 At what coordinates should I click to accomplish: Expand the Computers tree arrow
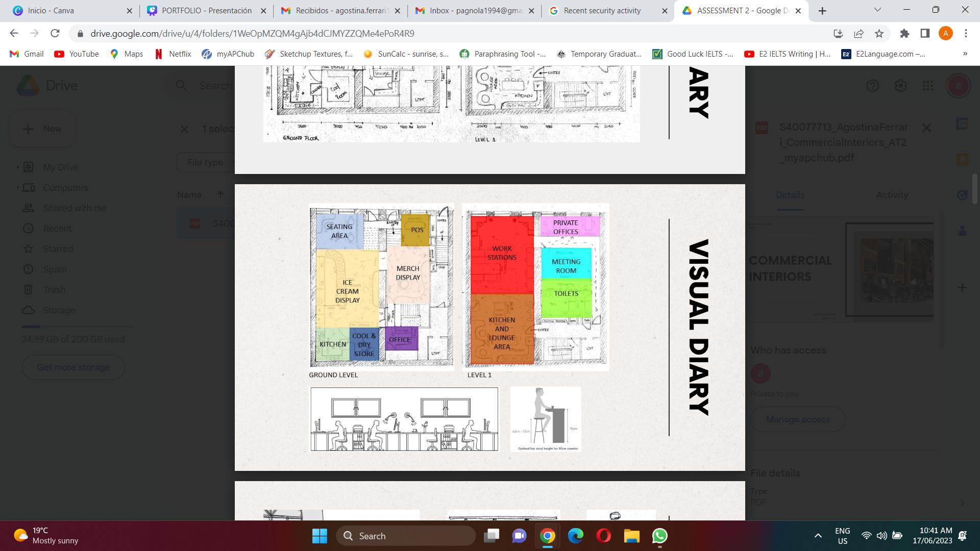click(x=18, y=188)
